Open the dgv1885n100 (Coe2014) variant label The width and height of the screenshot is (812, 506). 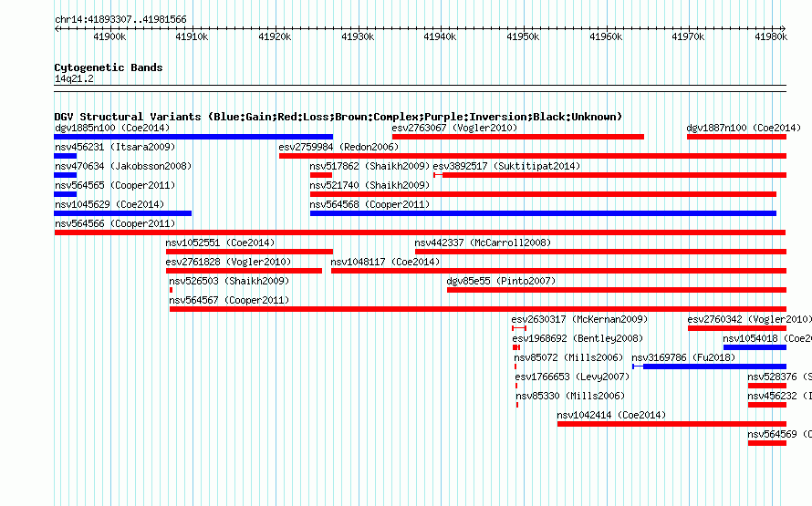point(112,128)
